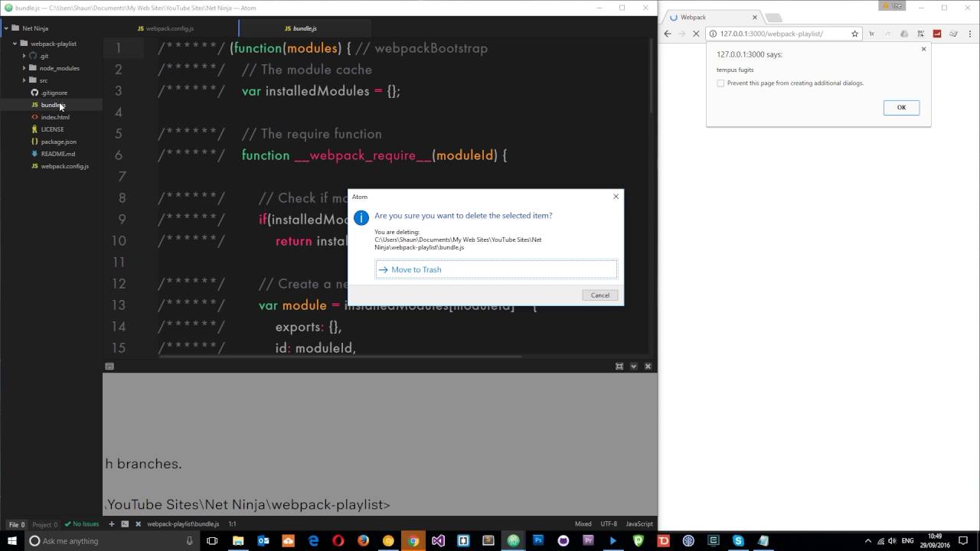
Task: Open Chrome three-dot menu
Action: pyautogui.click(x=970, y=34)
